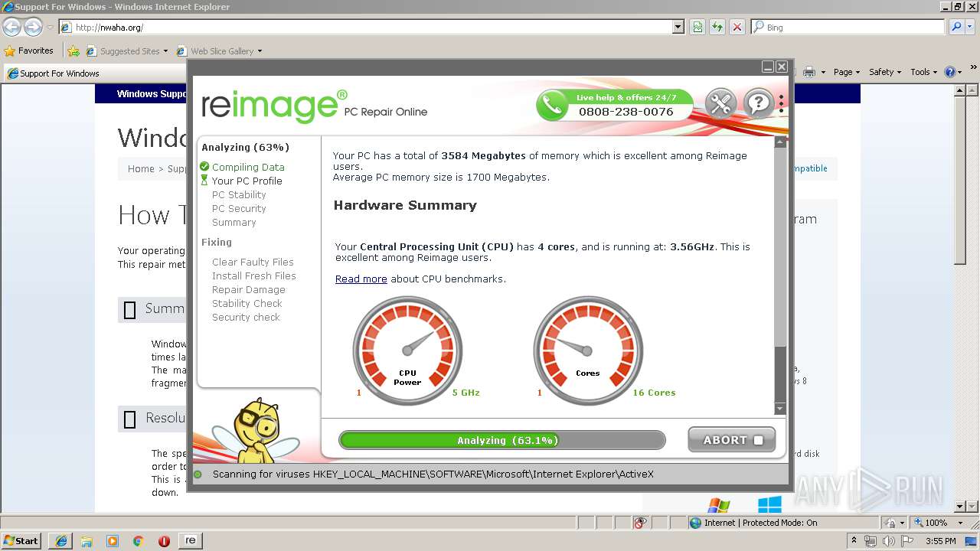Toggle Compatibility View icon in address bar
The height and width of the screenshot is (551, 980).
click(697, 28)
